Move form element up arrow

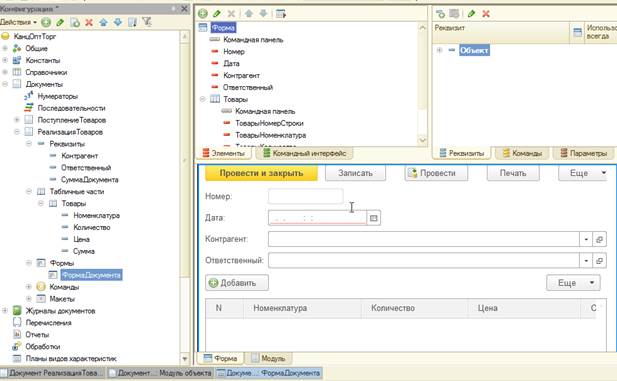pyautogui.click(x=249, y=14)
